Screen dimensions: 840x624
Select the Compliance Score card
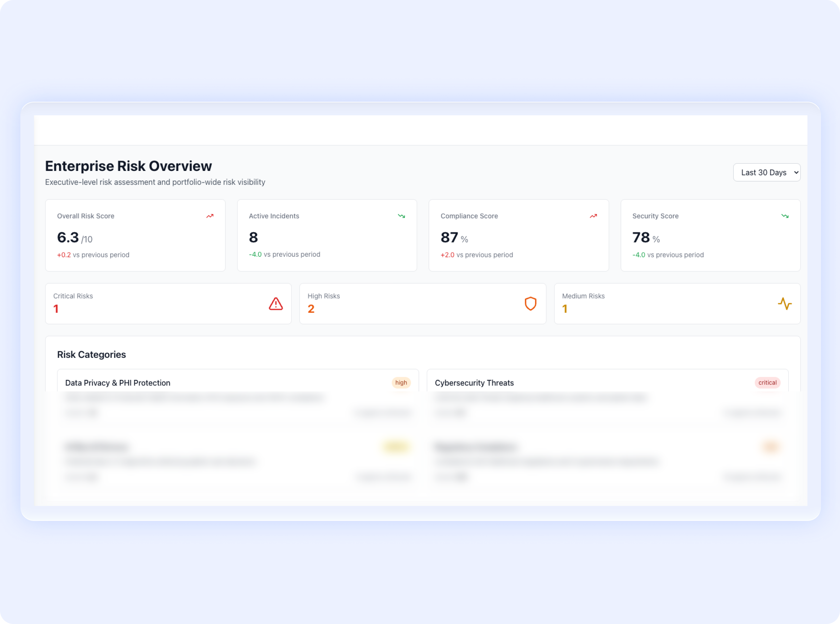518,235
